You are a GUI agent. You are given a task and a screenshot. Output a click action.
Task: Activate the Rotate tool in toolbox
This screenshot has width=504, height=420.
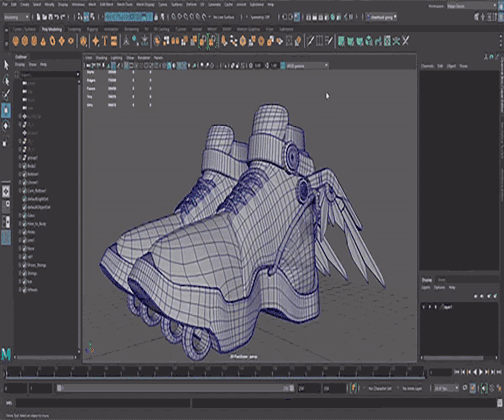click(x=6, y=126)
